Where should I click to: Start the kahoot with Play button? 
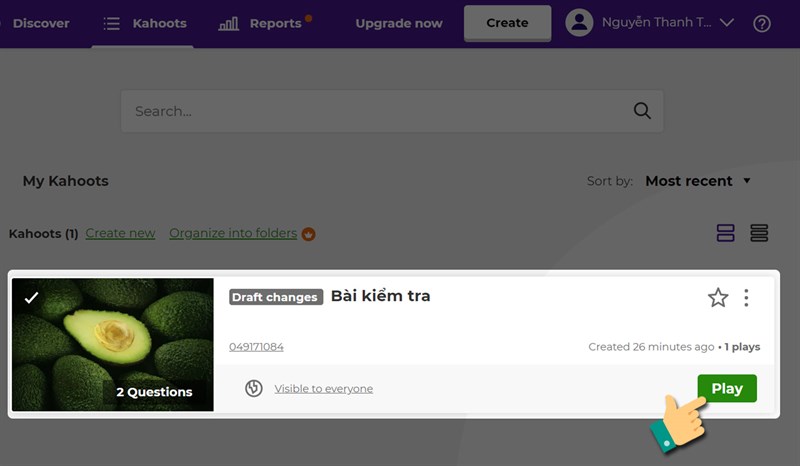(727, 388)
